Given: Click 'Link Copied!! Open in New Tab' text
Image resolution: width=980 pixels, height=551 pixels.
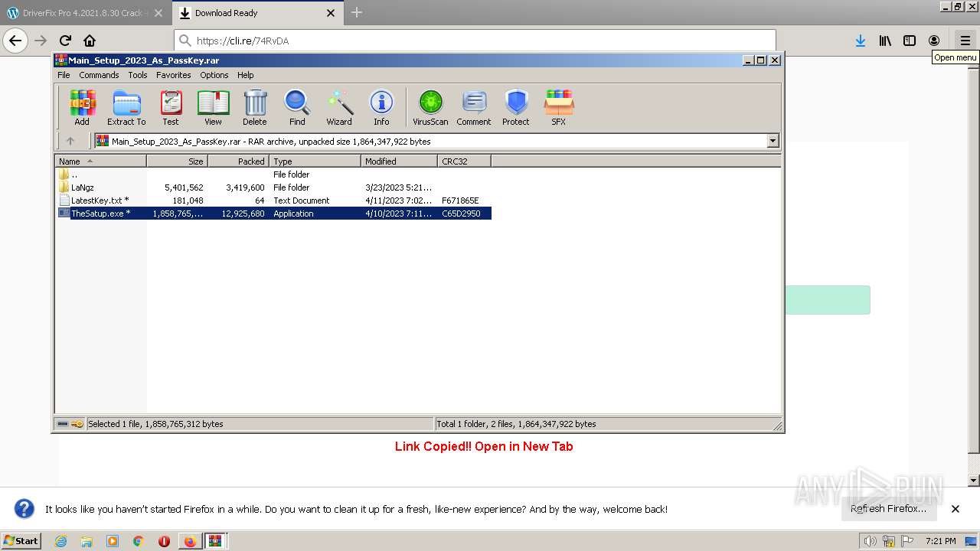Looking at the screenshot, I should click(x=484, y=446).
